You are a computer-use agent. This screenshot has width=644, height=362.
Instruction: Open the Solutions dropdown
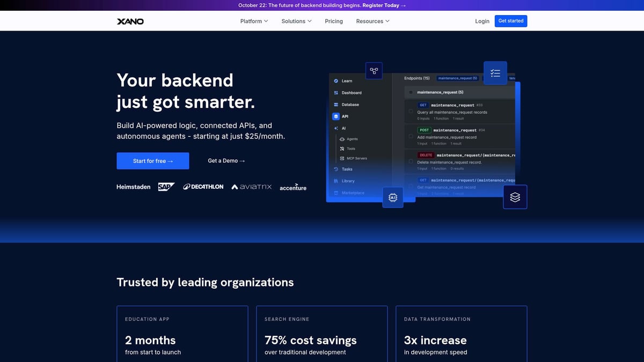[297, 21]
